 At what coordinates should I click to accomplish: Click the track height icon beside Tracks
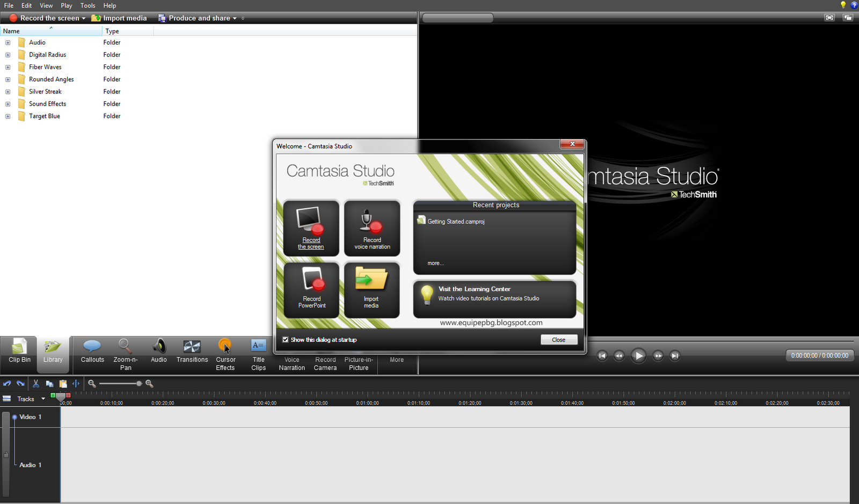[x=7, y=398]
